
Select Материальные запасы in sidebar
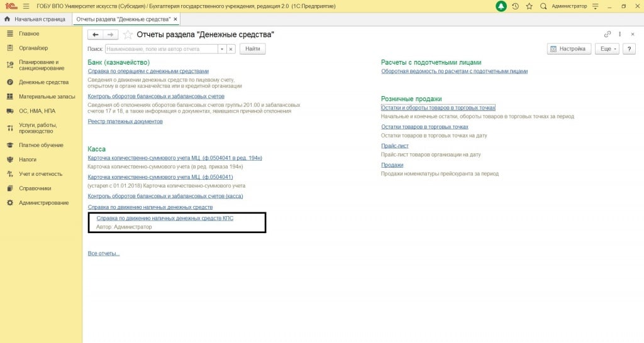pyautogui.click(x=47, y=97)
